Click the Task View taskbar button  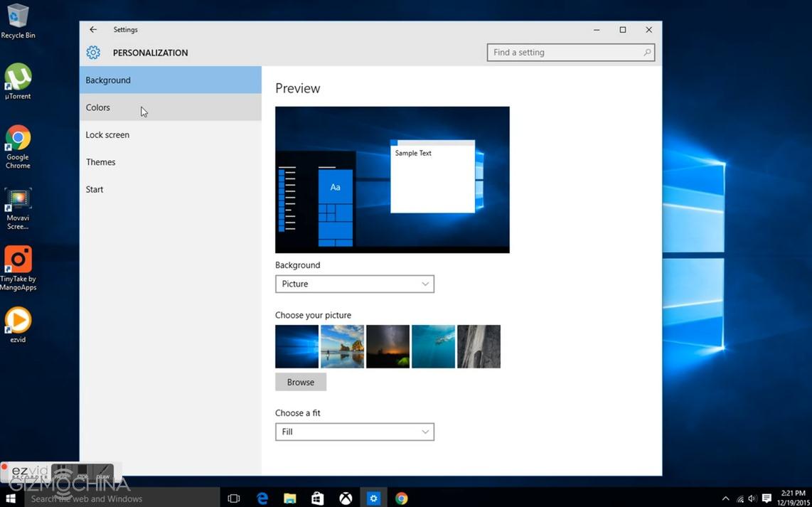pos(233,498)
